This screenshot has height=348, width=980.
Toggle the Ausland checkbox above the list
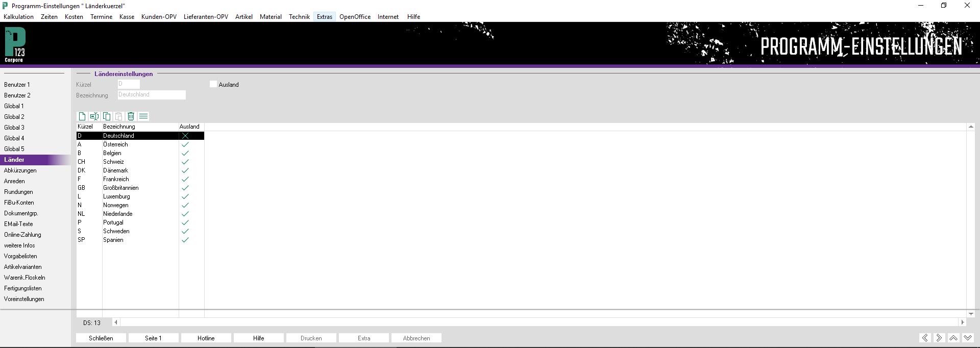click(213, 84)
